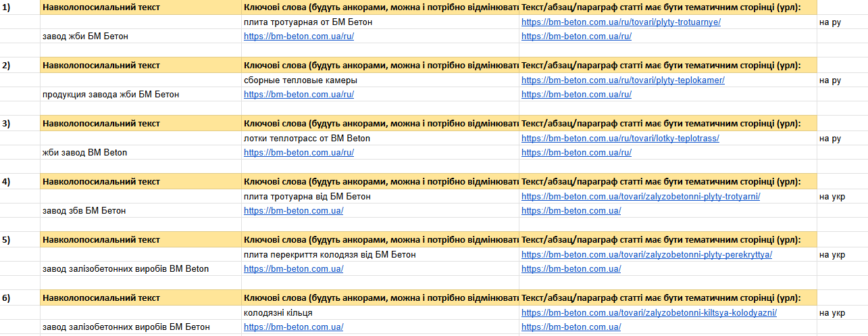Select the section number cell '5)'
868x336 pixels.
[x=20, y=240]
